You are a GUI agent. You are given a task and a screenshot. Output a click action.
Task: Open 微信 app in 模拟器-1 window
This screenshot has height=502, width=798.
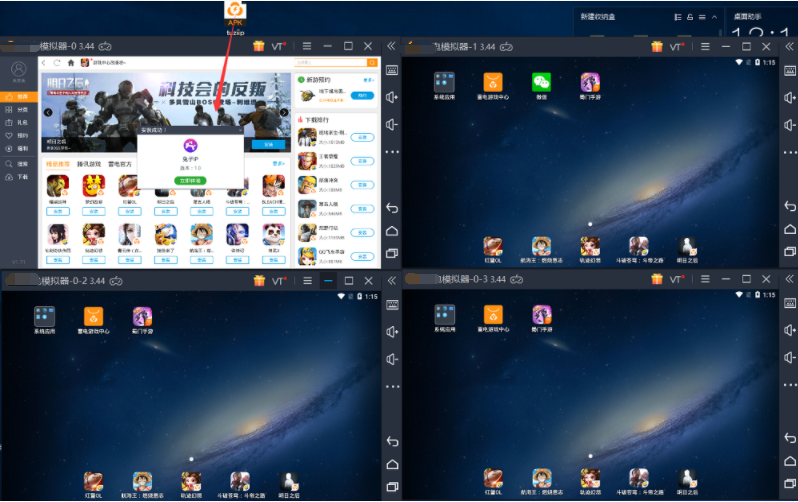(542, 86)
